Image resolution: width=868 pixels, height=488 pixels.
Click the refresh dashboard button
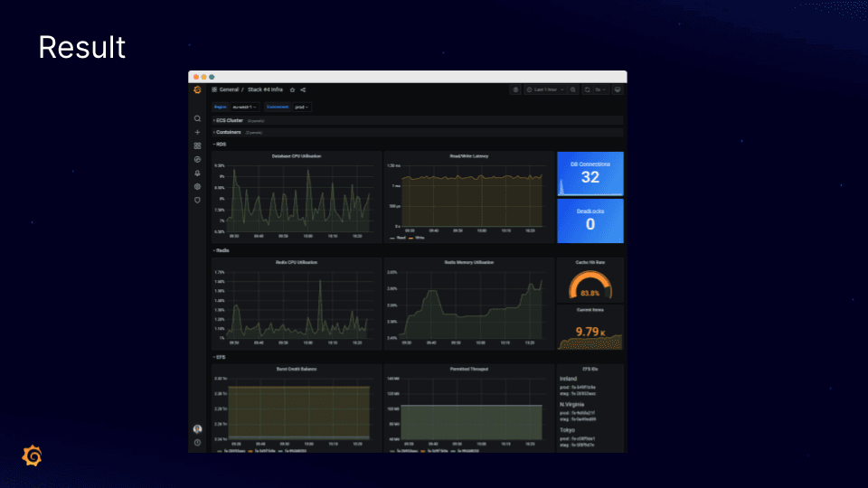click(587, 89)
